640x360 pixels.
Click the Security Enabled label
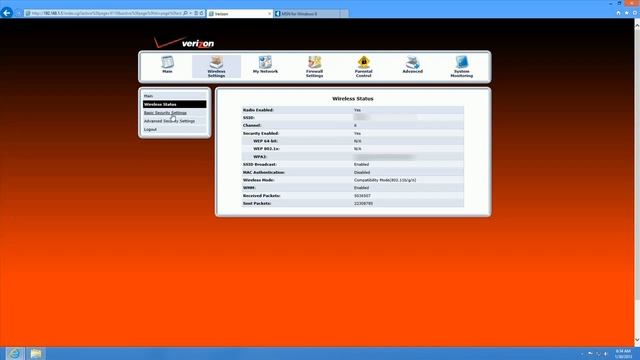point(261,133)
